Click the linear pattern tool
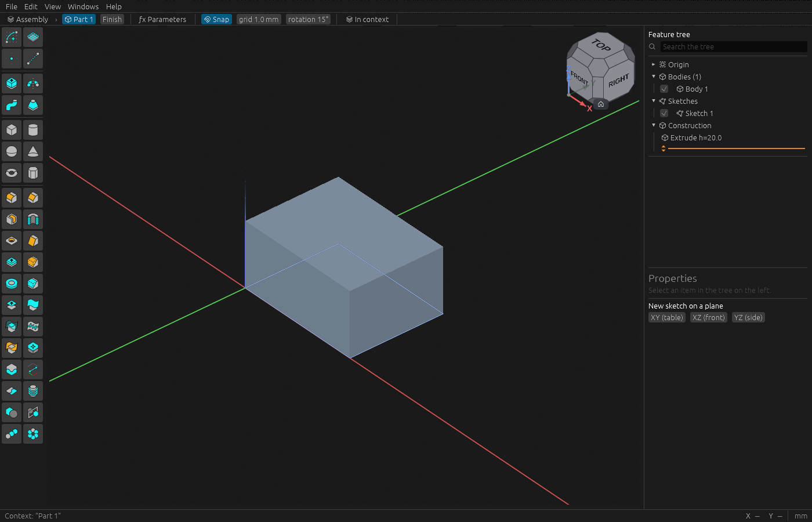The height and width of the screenshot is (522, 812). click(12, 434)
